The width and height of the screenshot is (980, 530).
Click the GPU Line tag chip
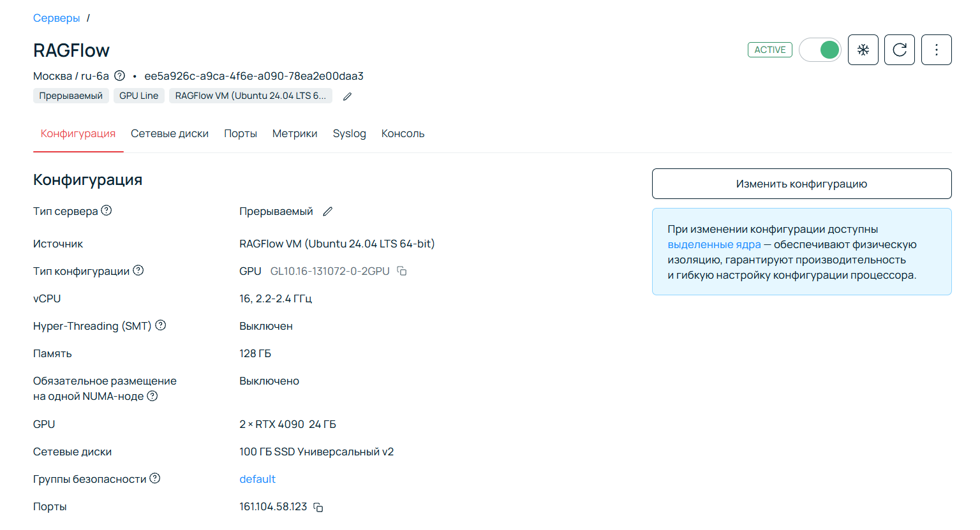[x=139, y=96]
